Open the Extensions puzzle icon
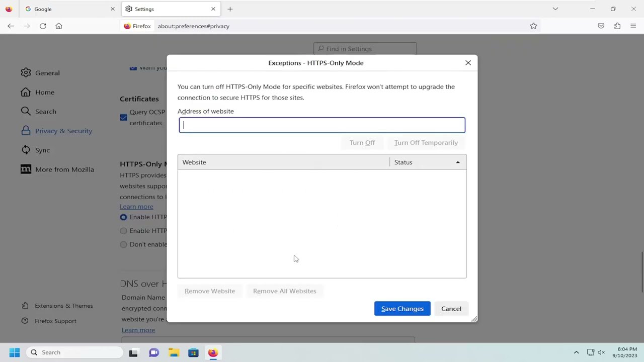The image size is (644, 362). 617,26
